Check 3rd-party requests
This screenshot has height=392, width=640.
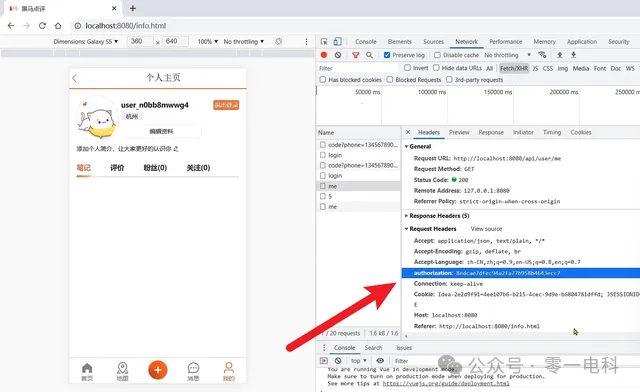pos(449,80)
